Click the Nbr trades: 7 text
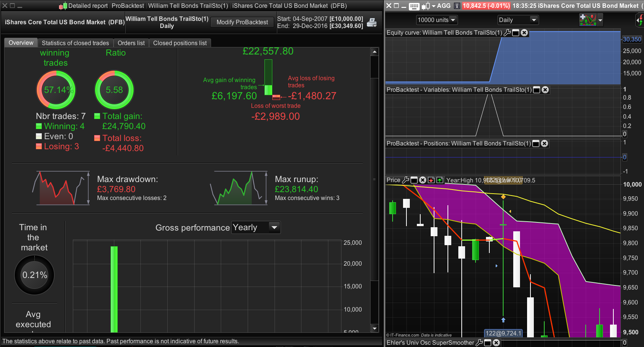Screen dimensions: 644x347 click(61, 116)
